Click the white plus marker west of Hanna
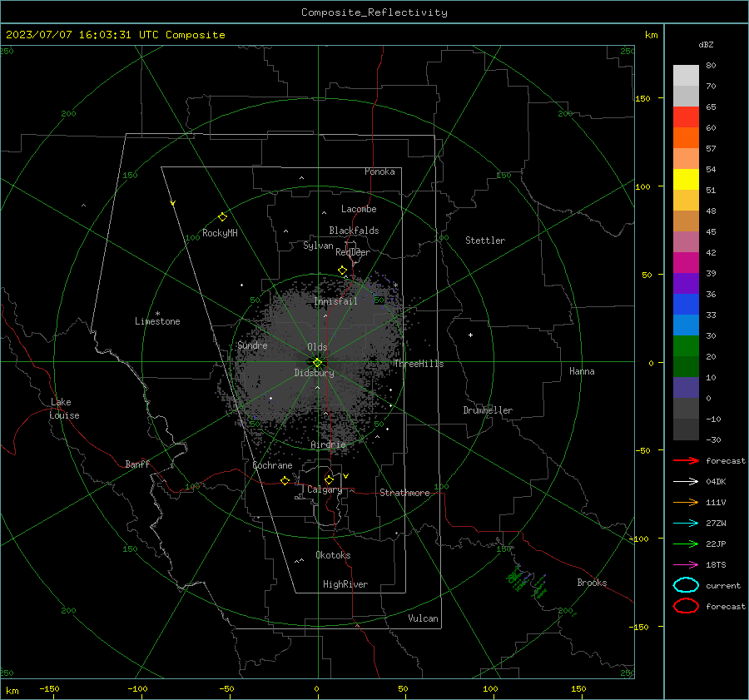The image size is (749, 700). 470,335
